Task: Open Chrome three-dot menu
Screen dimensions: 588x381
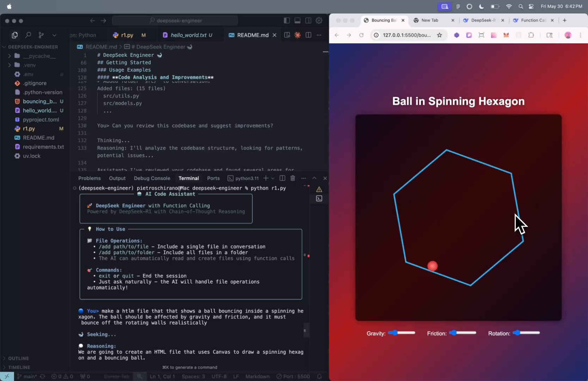Action: 580,35
